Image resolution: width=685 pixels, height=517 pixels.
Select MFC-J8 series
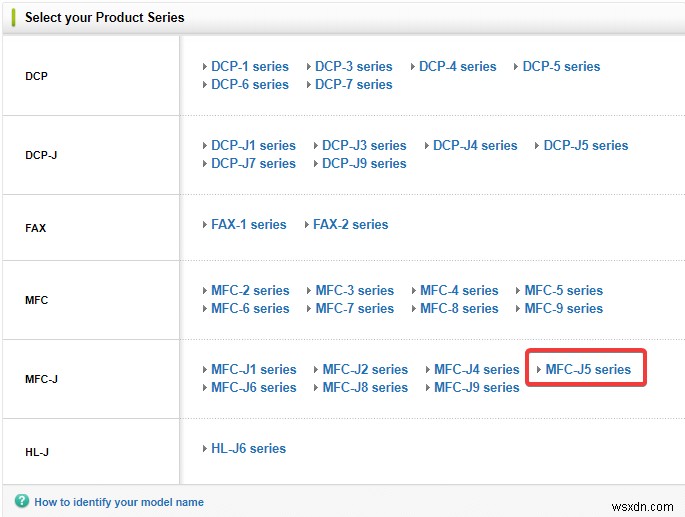365,387
